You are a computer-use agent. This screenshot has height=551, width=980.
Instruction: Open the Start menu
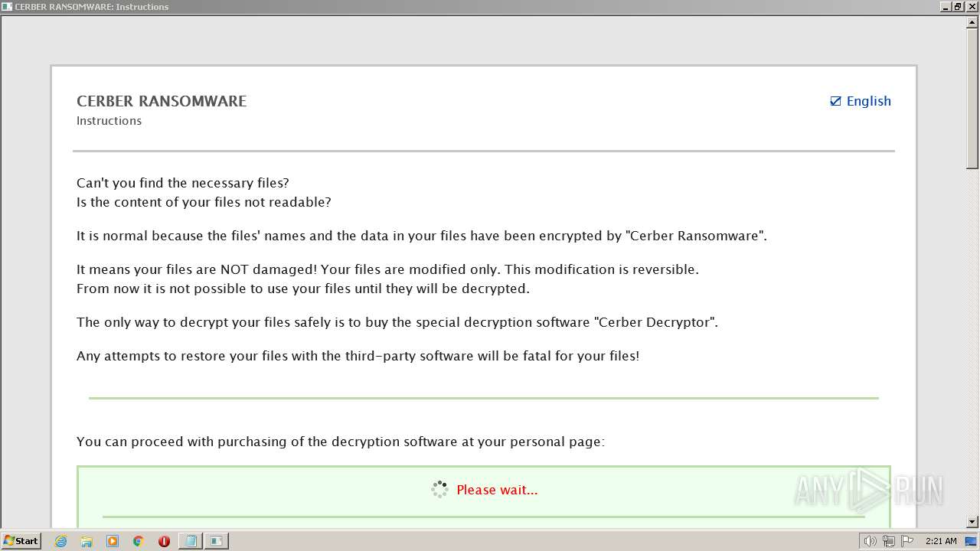point(21,541)
